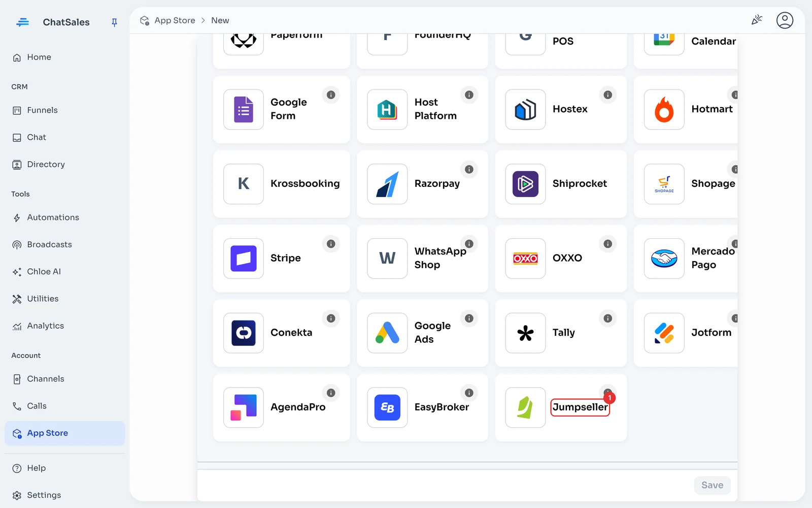The image size is (812, 508).
Task: Select the Razorpay logo icon
Action: click(x=387, y=184)
